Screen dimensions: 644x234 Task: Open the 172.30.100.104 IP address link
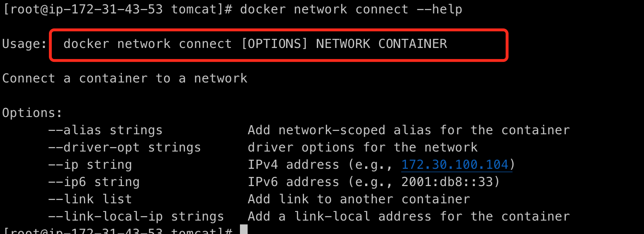pos(454,164)
